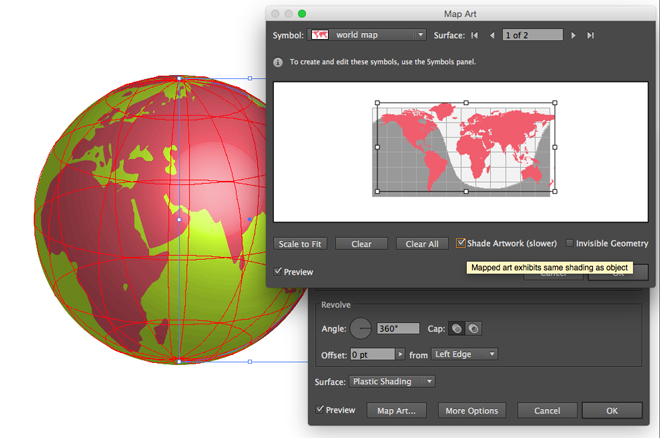Click the Scale to Fit button
Image resolution: width=660 pixels, height=438 pixels.
pyautogui.click(x=300, y=244)
